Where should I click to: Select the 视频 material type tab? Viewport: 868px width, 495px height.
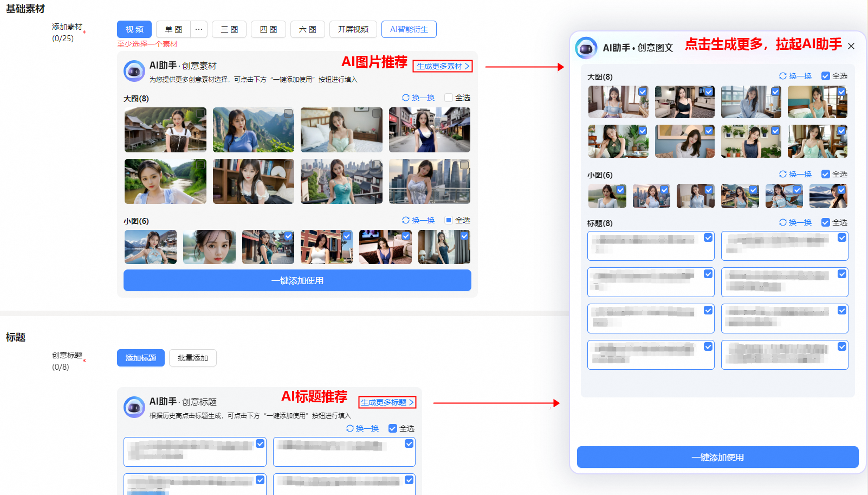point(134,29)
